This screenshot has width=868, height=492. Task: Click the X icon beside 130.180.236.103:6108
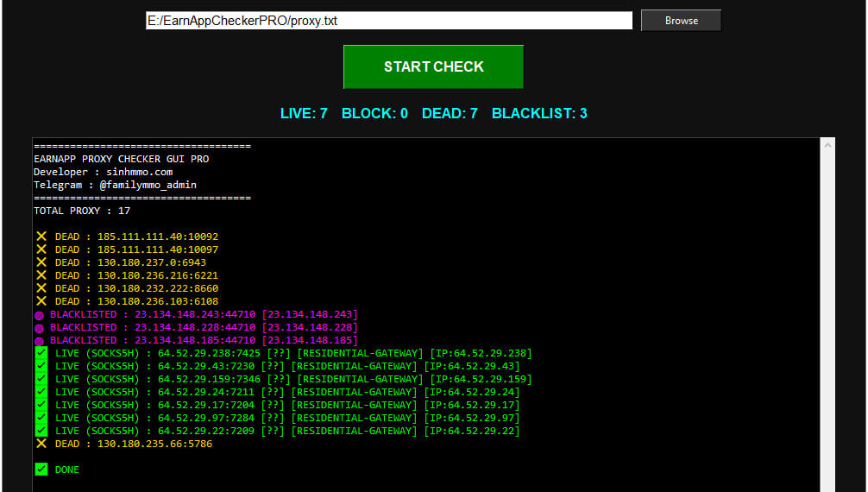(41, 301)
